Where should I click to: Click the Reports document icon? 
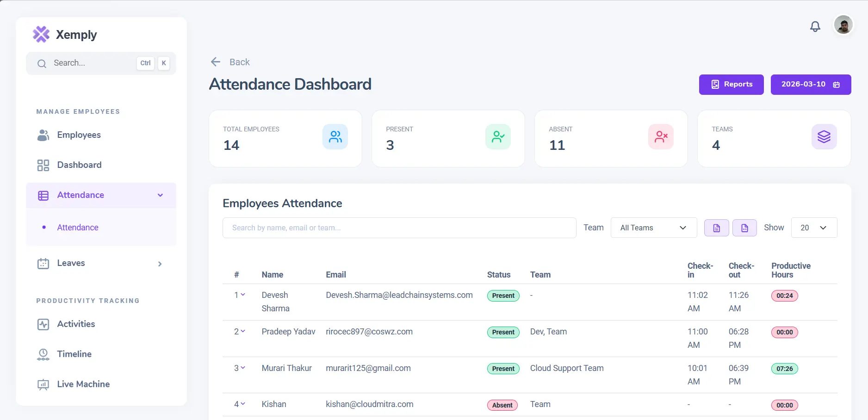coord(715,85)
